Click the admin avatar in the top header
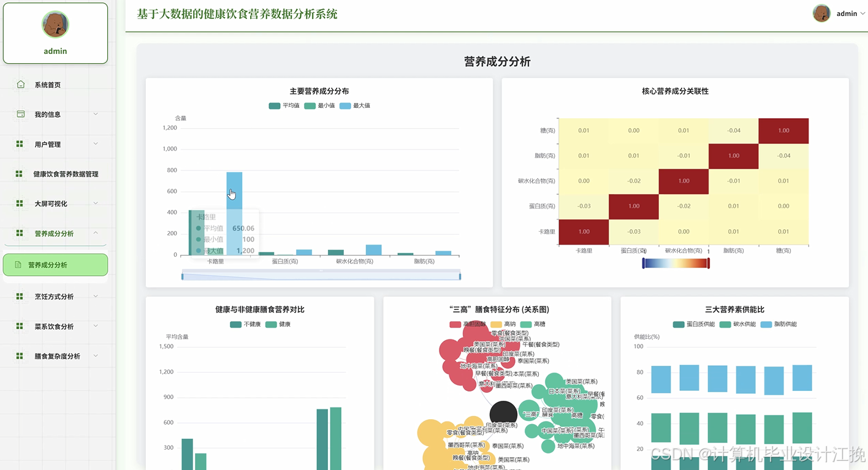 click(821, 13)
